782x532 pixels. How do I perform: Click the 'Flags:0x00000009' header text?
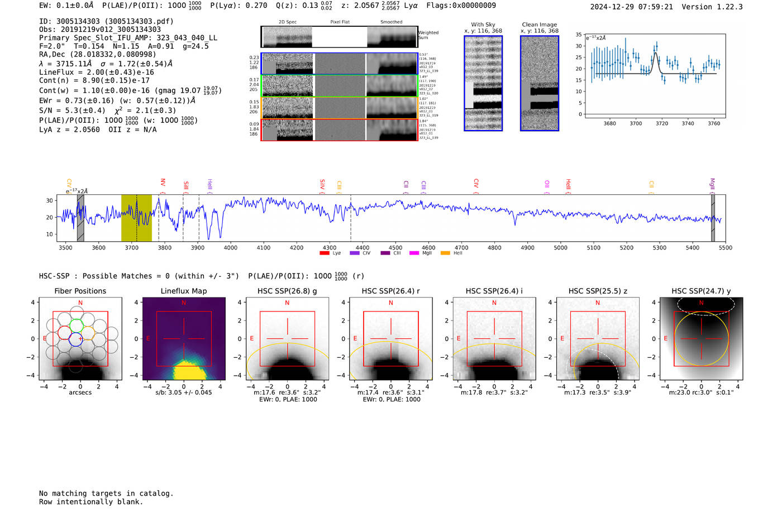[461, 6]
